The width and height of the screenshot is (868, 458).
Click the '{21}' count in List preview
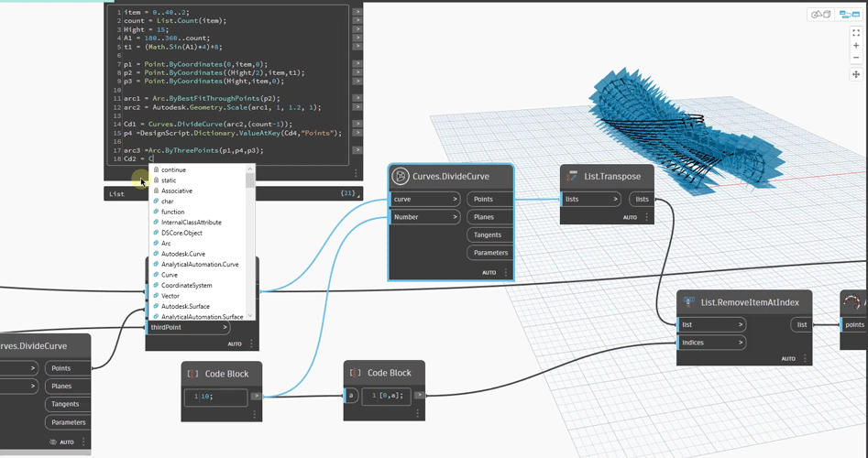click(x=348, y=193)
